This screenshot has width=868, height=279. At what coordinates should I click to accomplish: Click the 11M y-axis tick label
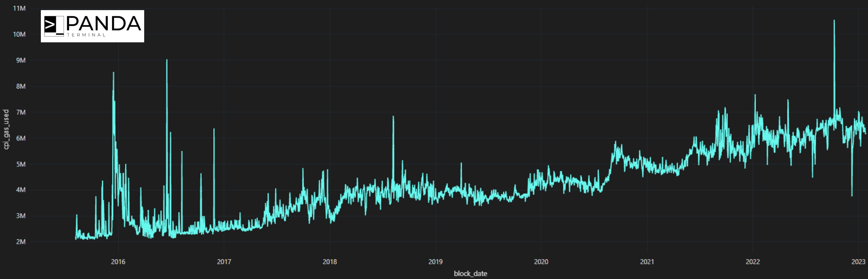pyautogui.click(x=19, y=8)
